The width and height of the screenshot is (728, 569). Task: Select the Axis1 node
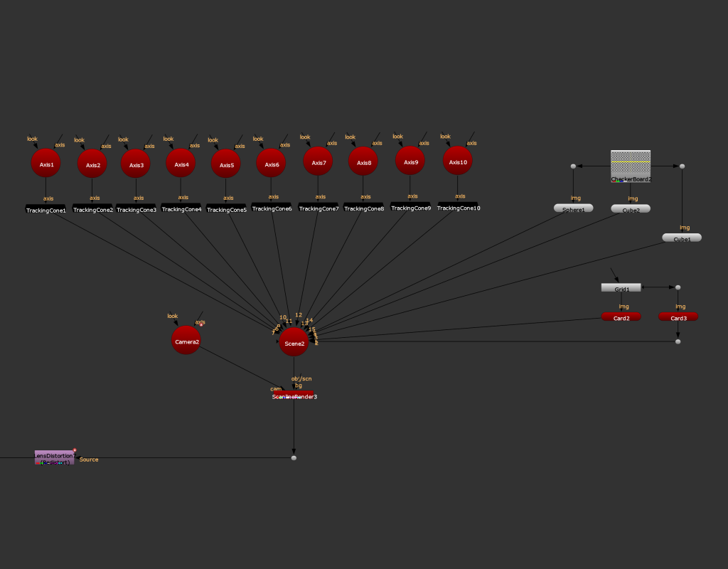click(46, 163)
